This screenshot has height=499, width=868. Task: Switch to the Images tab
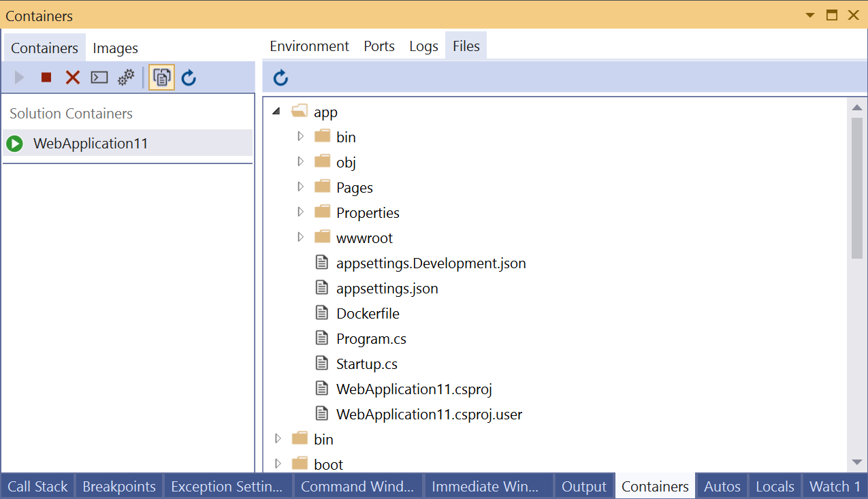click(x=115, y=48)
